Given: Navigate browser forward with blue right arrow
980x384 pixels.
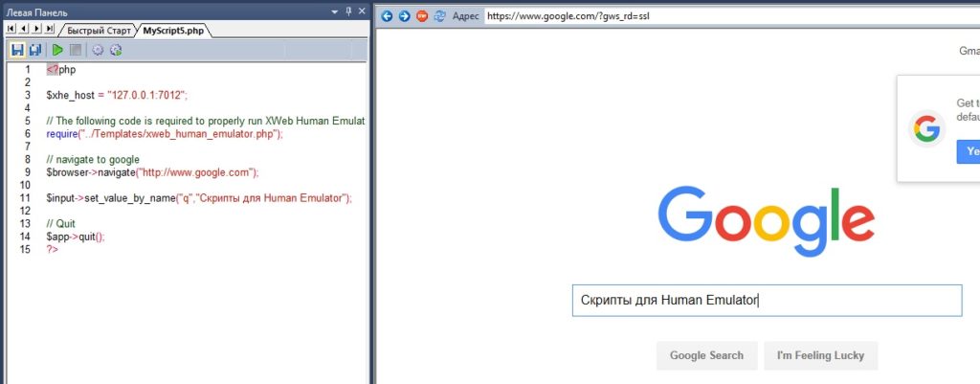Looking at the screenshot, I should click(405, 16).
